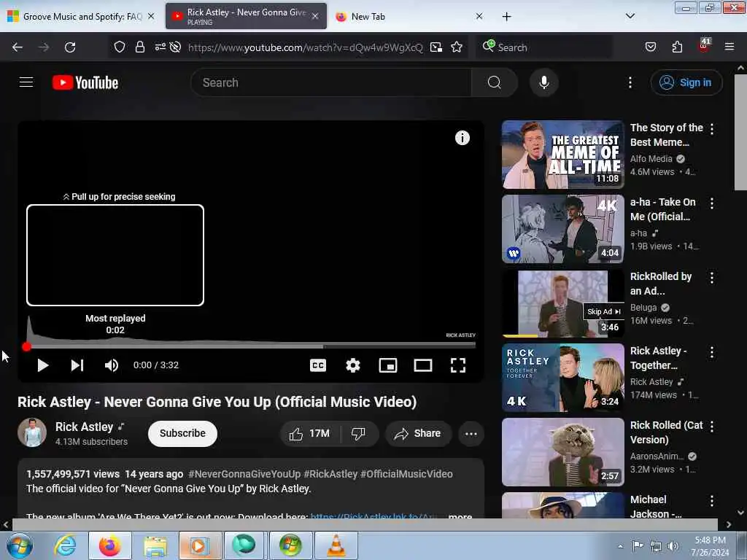
Task: Switch to theater mode
Action: pyautogui.click(x=422, y=365)
